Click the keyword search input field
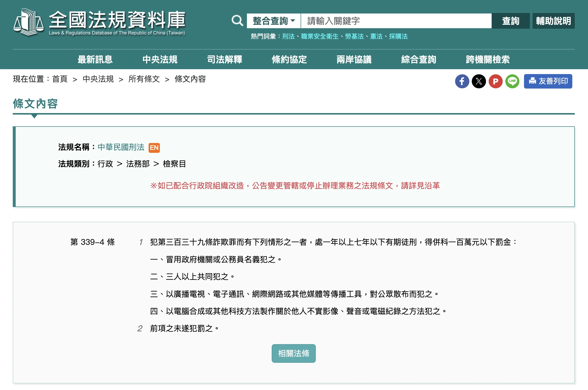Image resolution: width=588 pixels, height=390 pixels. [396, 21]
